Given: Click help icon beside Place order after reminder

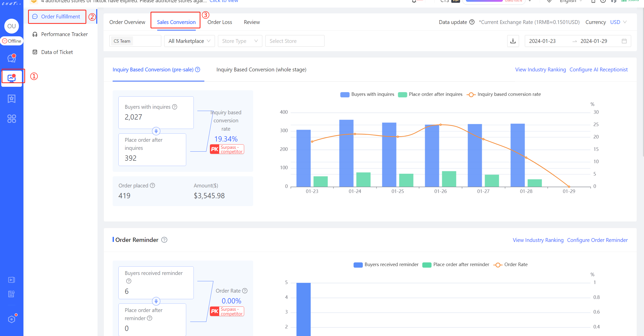Looking at the screenshot, I should (x=150, y=318).
